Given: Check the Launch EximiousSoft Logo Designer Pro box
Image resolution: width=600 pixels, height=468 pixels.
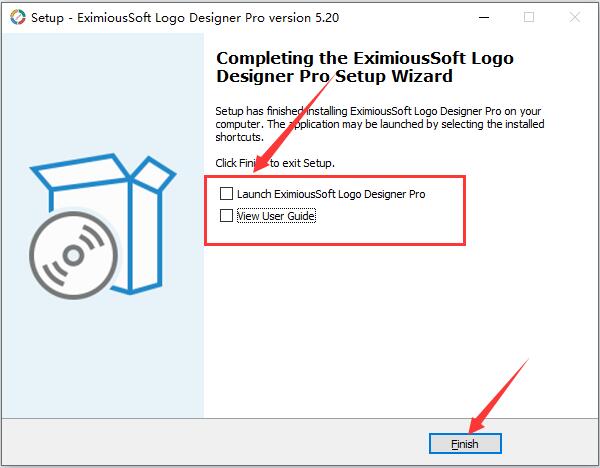Looking at the screenshot, I should (x=226, y=194).
